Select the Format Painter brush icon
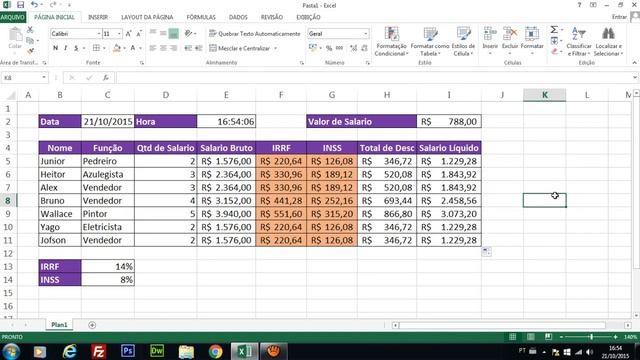The height and width of the screenshot is (360, 640). (x=30, y=51)
